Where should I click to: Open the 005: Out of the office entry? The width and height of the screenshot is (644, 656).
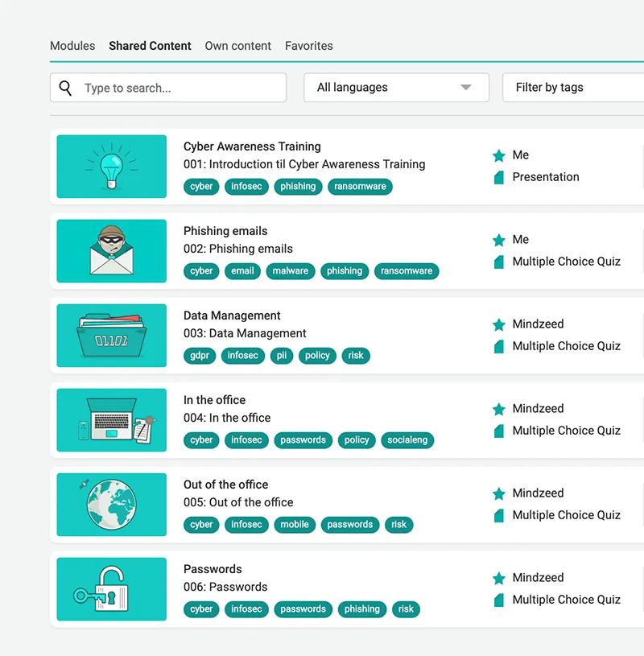pos(238,502)
